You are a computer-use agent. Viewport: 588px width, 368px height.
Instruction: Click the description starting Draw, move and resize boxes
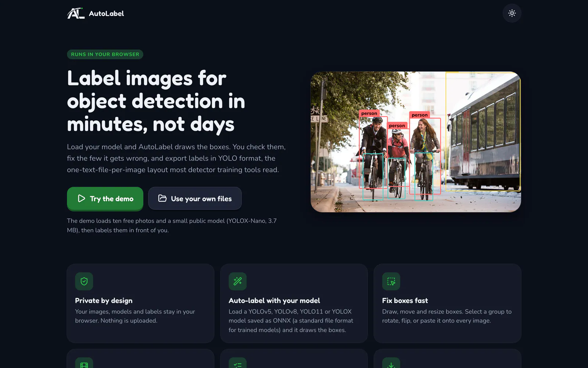point(447,316)
